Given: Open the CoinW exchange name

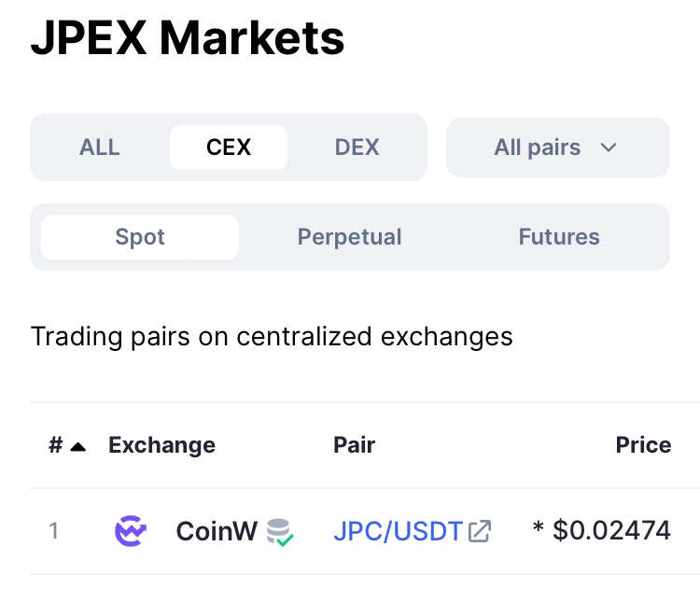Looking at the screenshot, I should pyautogui.click(x=217, y=531).
